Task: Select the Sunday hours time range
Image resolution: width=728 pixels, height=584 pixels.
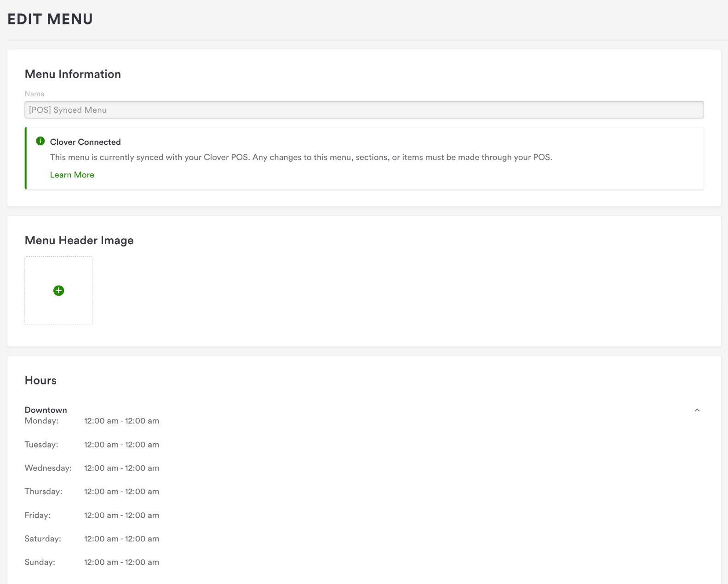Action: (121, 562)
